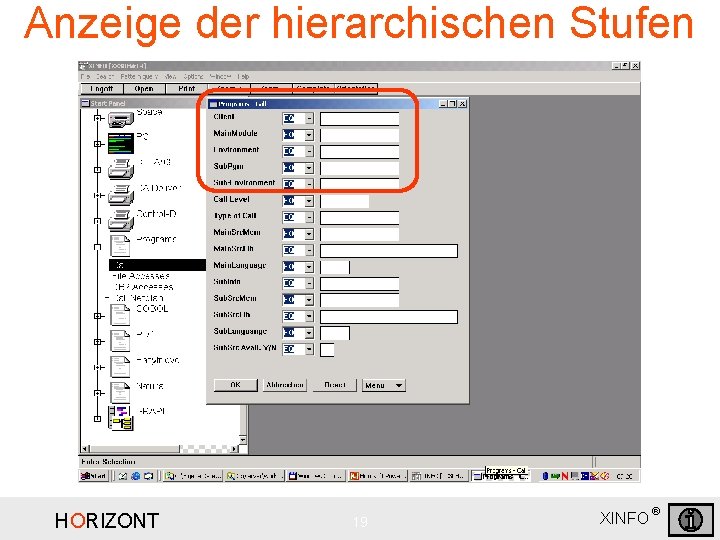Open the MainModule operator dropdown
Image resolution: width=720 pixels, height=540 pixels.
tap(309, 135)
